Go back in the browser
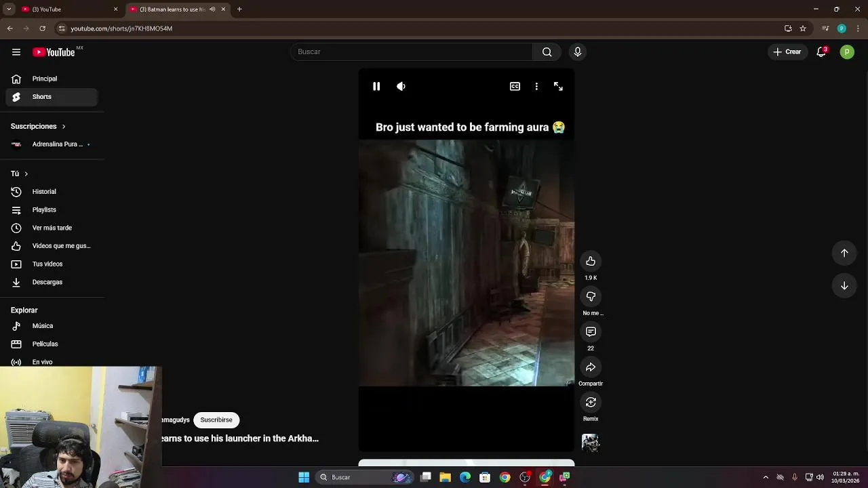 (x=9, y=28)
